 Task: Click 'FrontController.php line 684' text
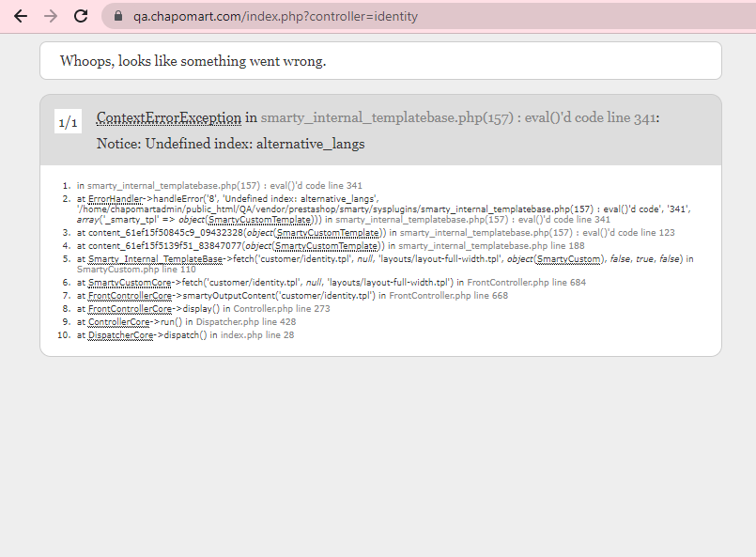pos(527,283)
